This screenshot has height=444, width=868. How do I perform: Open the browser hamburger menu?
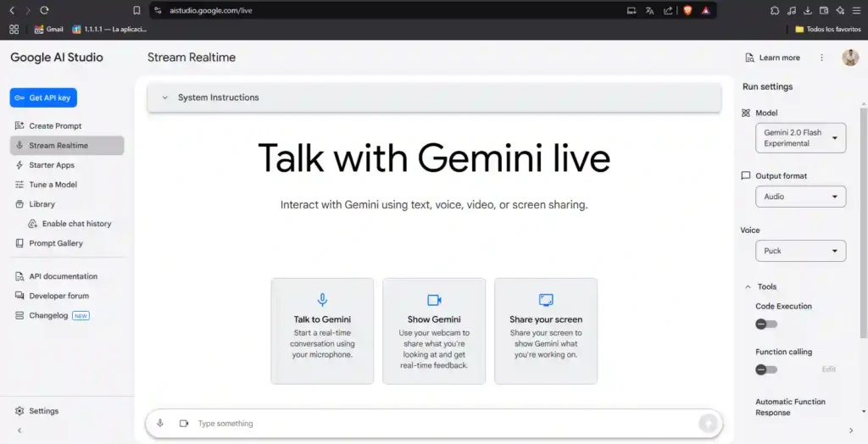click(856, 10)
